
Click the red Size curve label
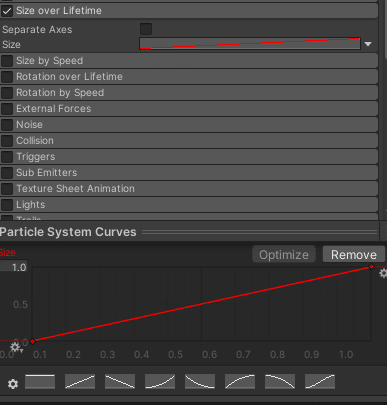(7, 253)
